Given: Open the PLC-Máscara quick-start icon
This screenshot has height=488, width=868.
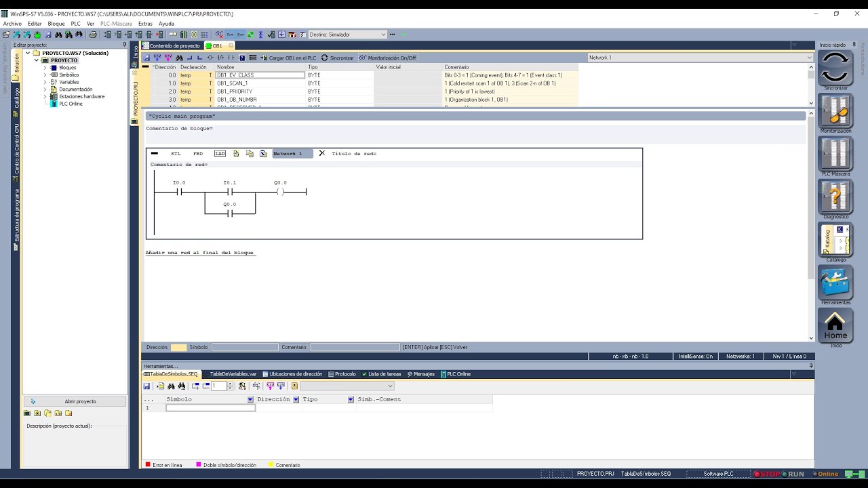Looking at the screenshot, I should point(835,154).
